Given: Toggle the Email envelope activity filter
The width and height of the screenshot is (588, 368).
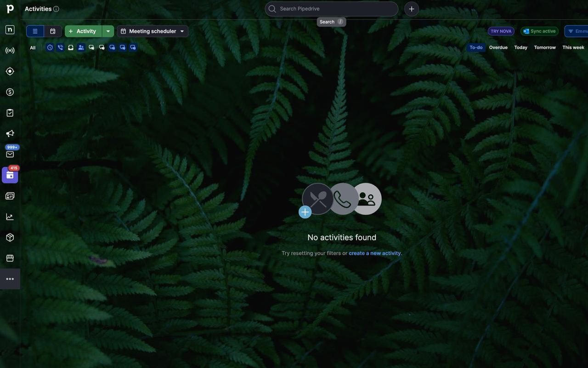Looking at the screenshot, I should [x=71, y=47].
